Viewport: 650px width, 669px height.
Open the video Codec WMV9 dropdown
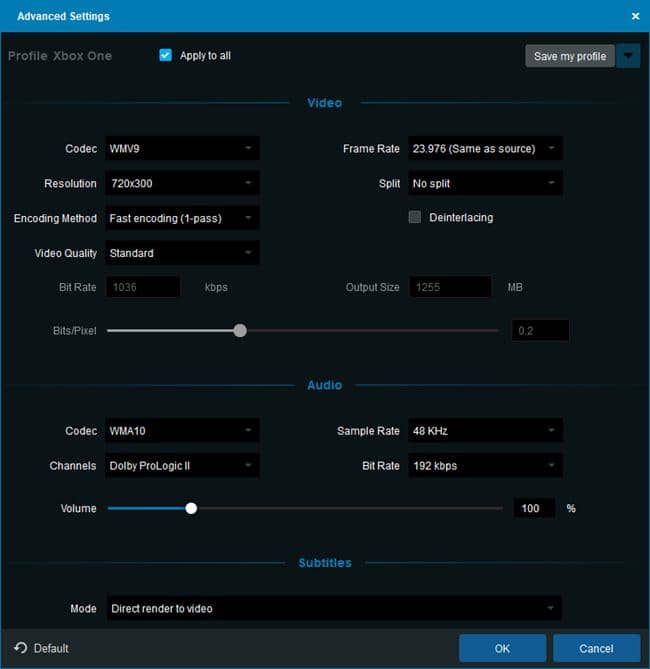click(182, 148)
